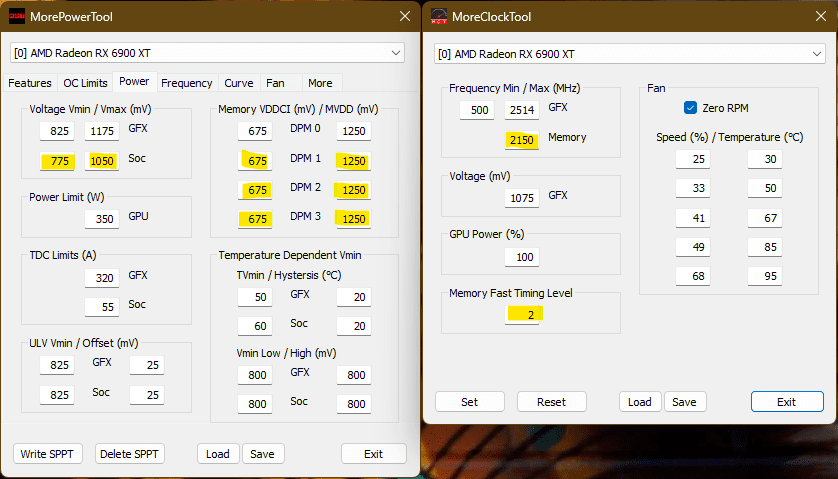Click the ULV GFX Vmin field

point(57,365)
